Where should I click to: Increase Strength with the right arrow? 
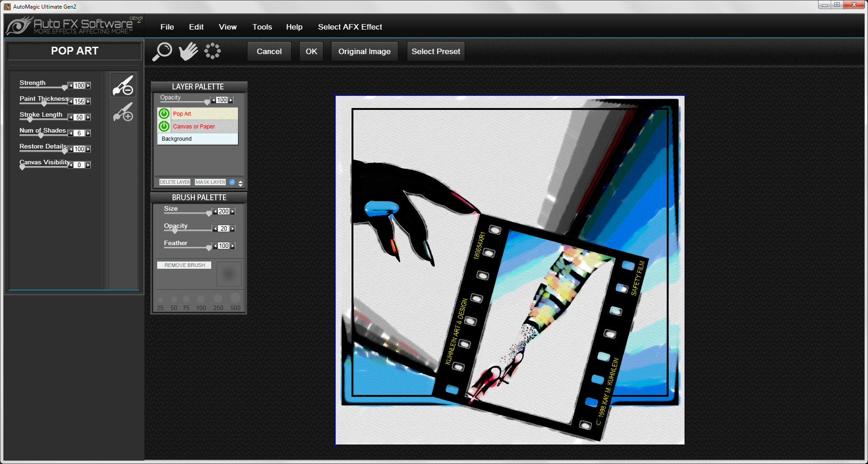[89, 85]
